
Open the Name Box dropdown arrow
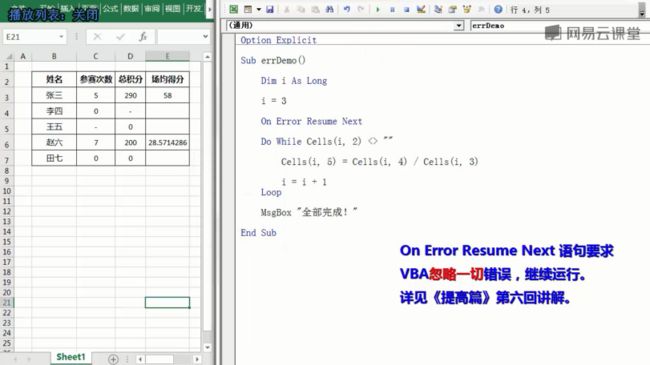pos(61,37)
